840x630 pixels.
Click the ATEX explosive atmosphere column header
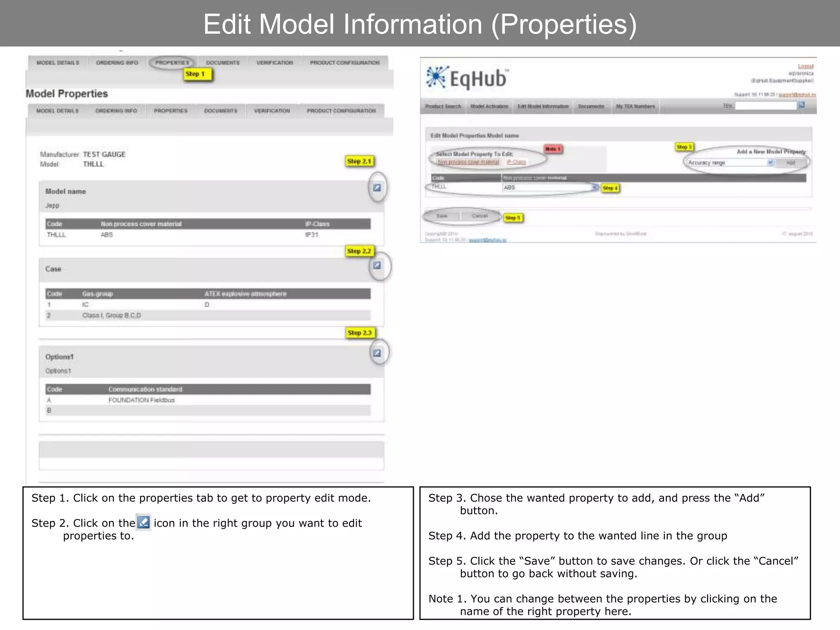point(245,294)
